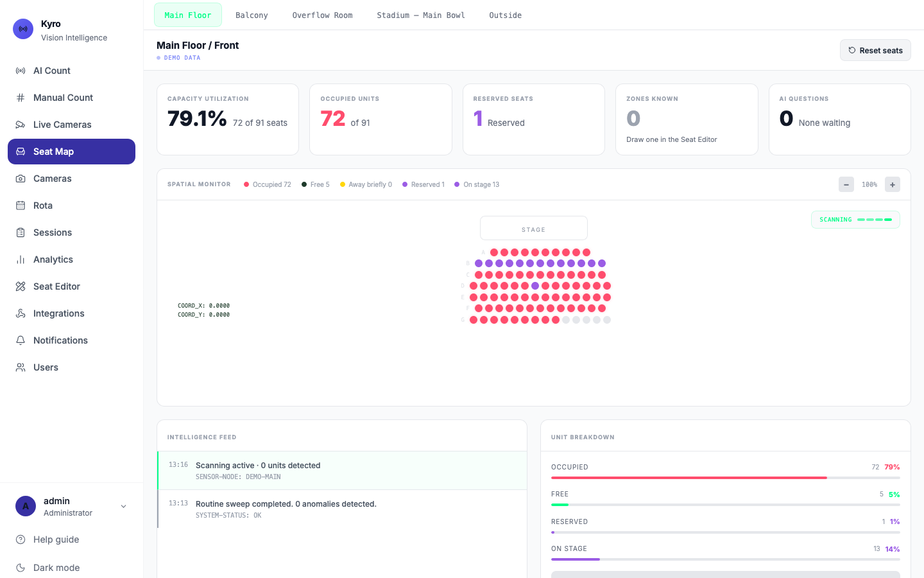Click the Occupied 72 legend item
The height and width of the screenshot is (578, 924).
268,184
